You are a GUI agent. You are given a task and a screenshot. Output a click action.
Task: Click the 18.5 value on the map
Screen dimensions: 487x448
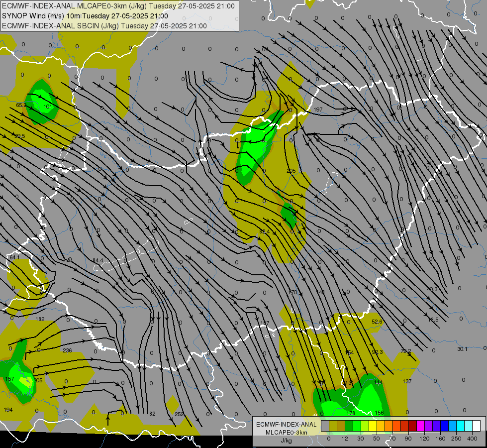click(x=433, y=320)
